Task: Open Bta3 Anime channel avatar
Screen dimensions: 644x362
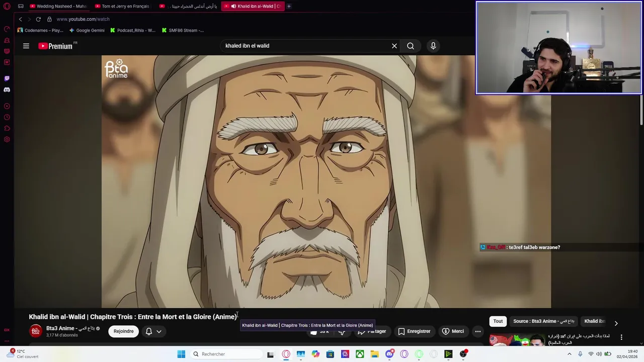Action: [35, 331]
